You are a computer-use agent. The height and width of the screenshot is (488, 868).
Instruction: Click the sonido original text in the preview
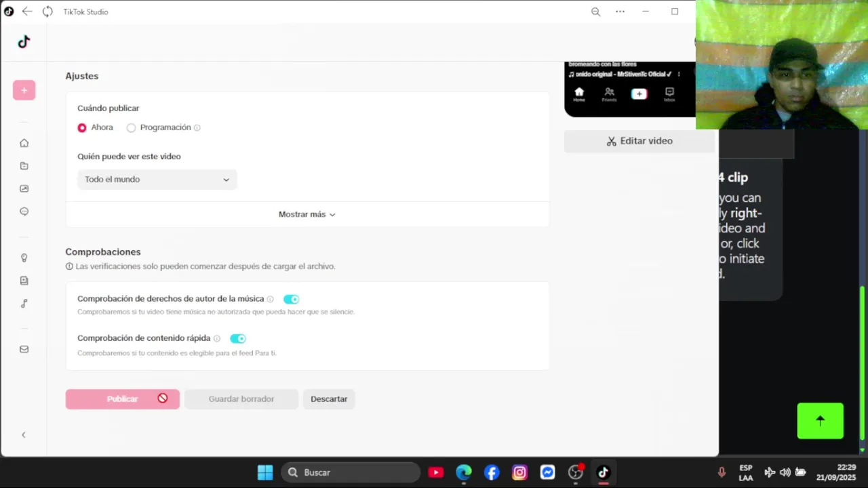[x=620, y=74]
